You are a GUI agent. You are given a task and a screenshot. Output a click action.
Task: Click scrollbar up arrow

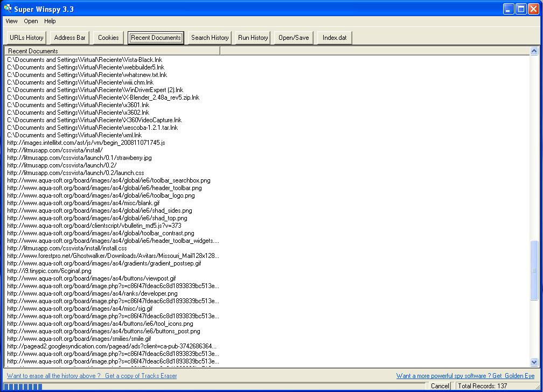pos(534,51)
